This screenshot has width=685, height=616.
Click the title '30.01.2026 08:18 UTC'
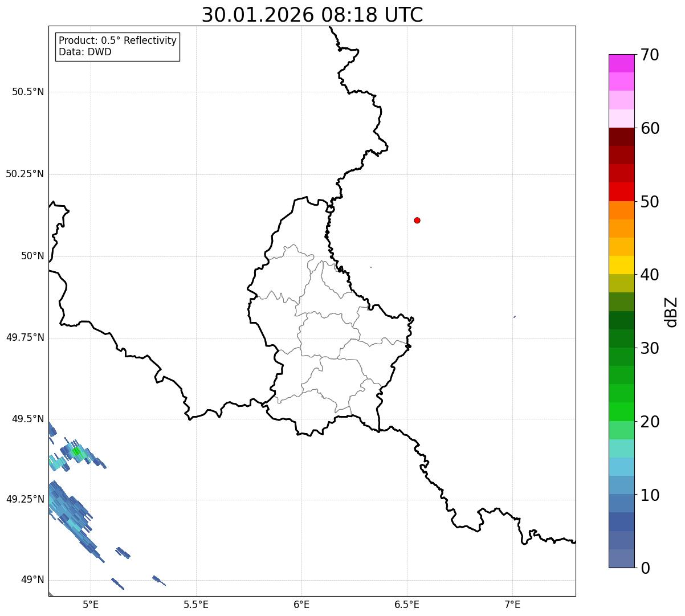click(x=312, y=15)
